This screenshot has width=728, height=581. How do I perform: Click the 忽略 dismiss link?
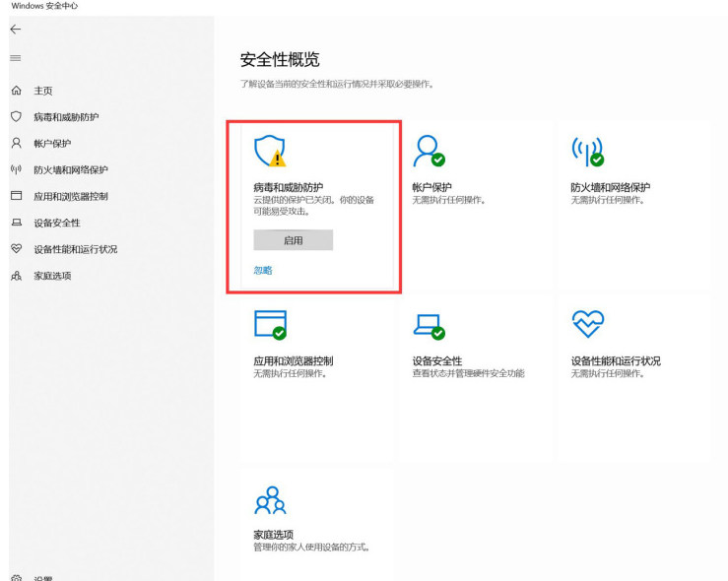(263, 270)
